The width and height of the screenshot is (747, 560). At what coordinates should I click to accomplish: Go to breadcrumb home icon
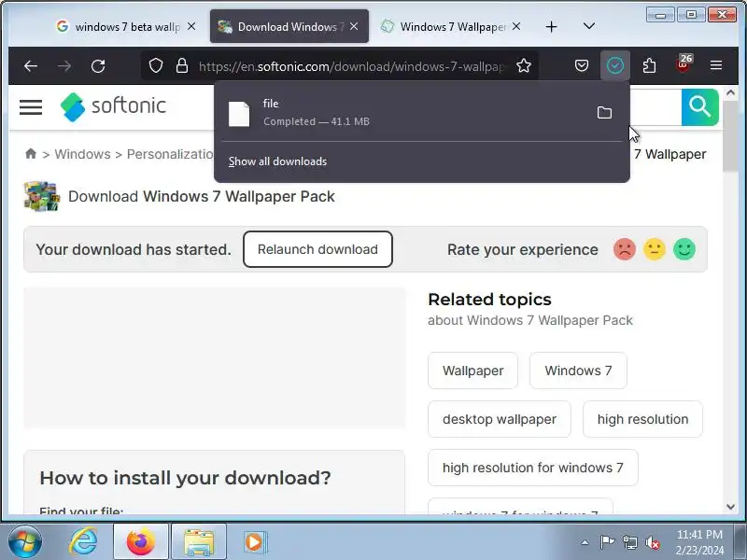pyautogui.click(x=31, y=154)
